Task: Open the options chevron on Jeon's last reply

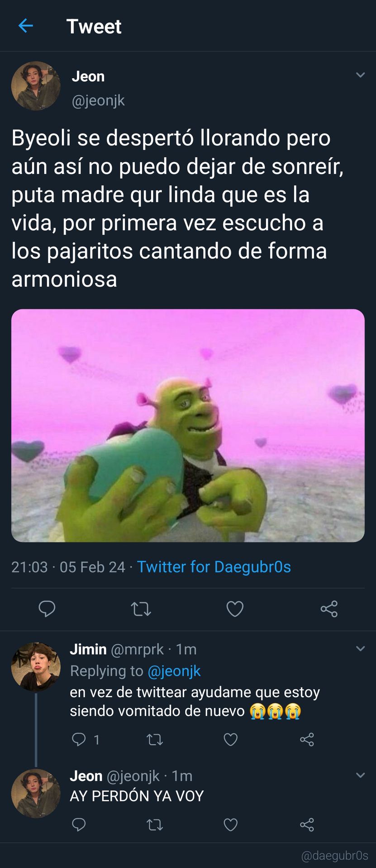Action: pyautogui.click(x=361, y=775)
